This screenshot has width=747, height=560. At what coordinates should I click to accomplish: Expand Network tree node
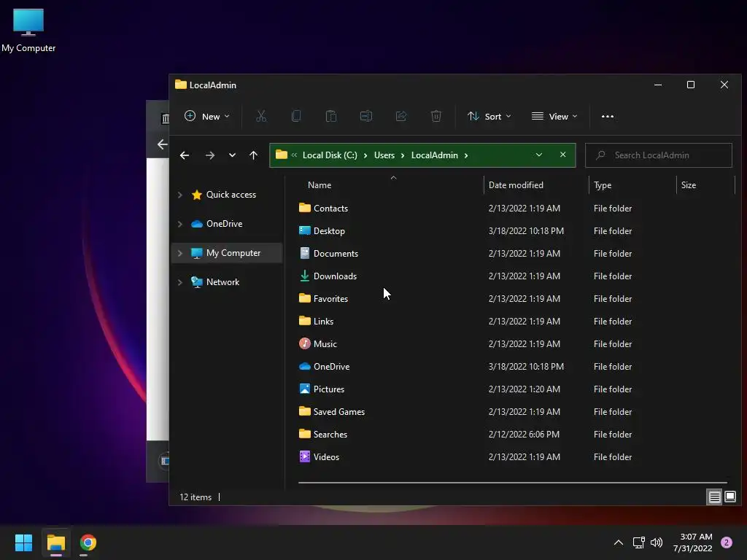[x=180, y=282]
